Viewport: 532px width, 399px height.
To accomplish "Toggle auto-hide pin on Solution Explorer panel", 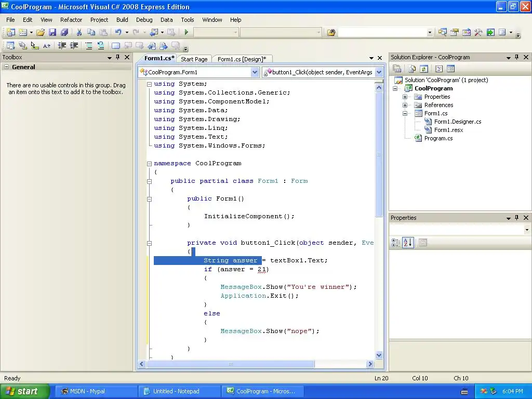I will point(517,57).
